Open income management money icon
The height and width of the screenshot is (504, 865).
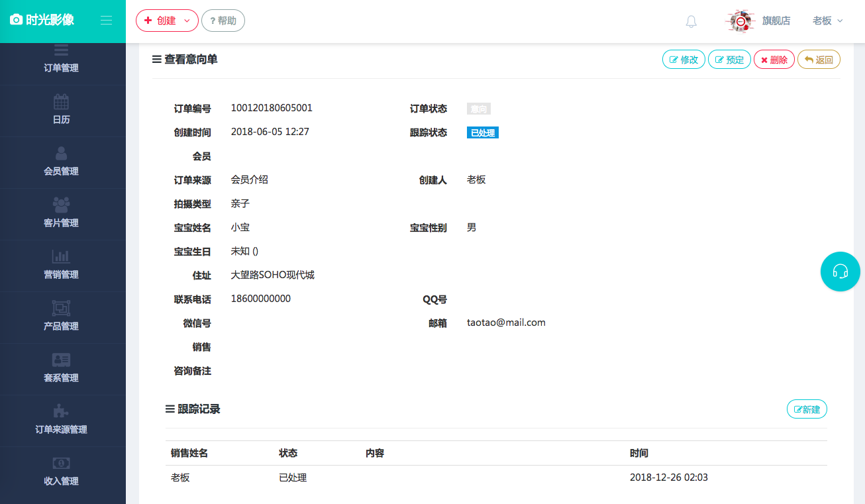coord(61,463)
